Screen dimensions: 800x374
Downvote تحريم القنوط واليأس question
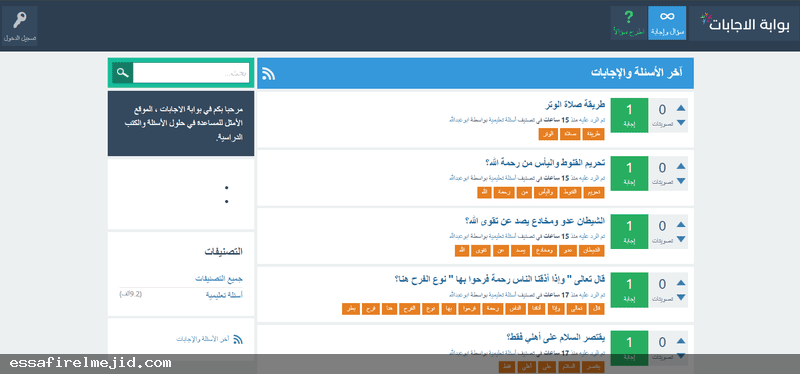point(681,181)
